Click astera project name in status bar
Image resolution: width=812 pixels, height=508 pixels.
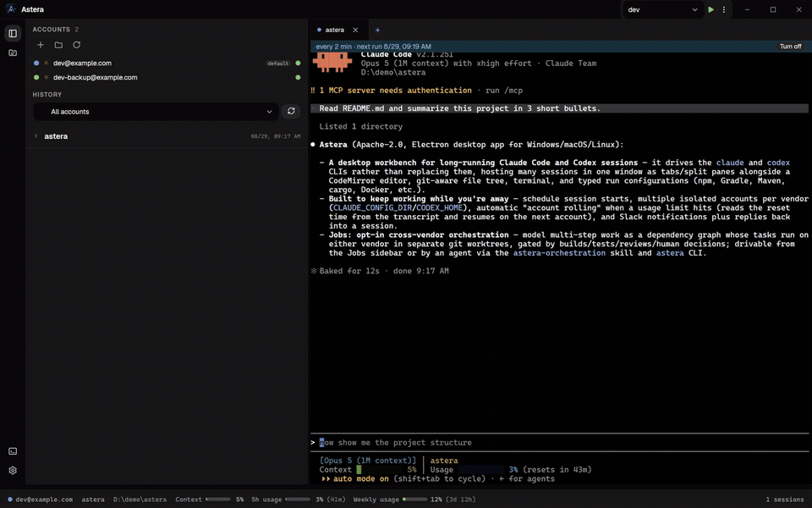coord(93,500)
